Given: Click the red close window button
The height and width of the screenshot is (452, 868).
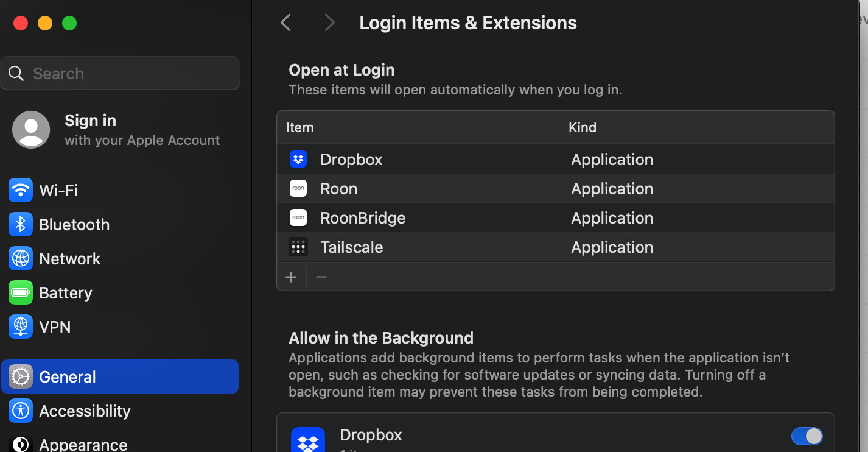Looking at the screenshot, I should click(21, 23).
